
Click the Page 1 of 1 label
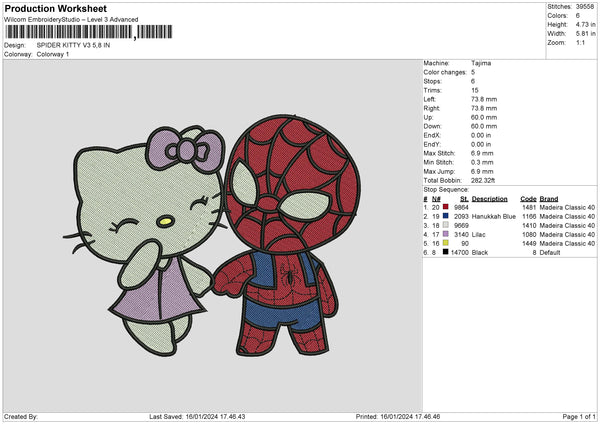(579, 416)
